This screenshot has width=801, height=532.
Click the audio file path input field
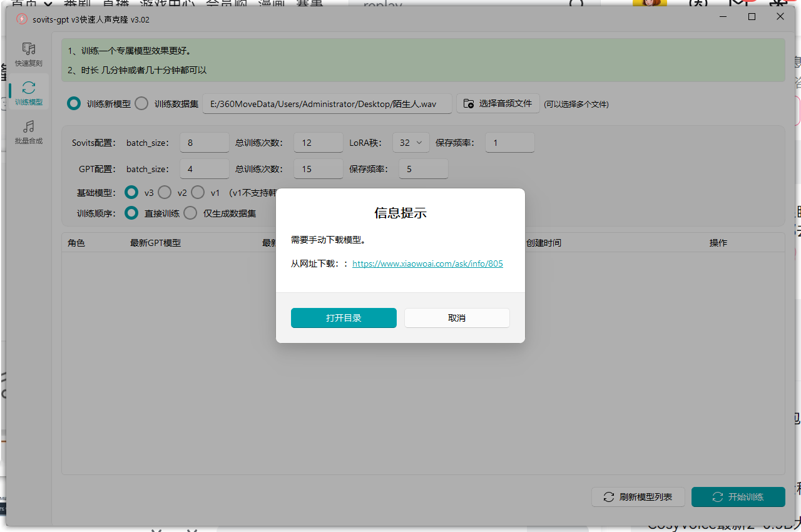pyautogui.click(x=327, y=104)
